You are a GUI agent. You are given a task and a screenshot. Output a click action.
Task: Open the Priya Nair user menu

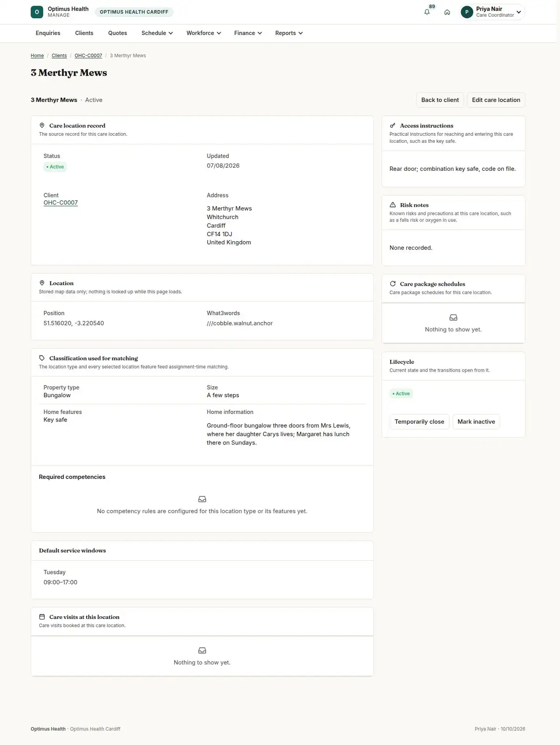pyautogui.click(x=492, y=12)
